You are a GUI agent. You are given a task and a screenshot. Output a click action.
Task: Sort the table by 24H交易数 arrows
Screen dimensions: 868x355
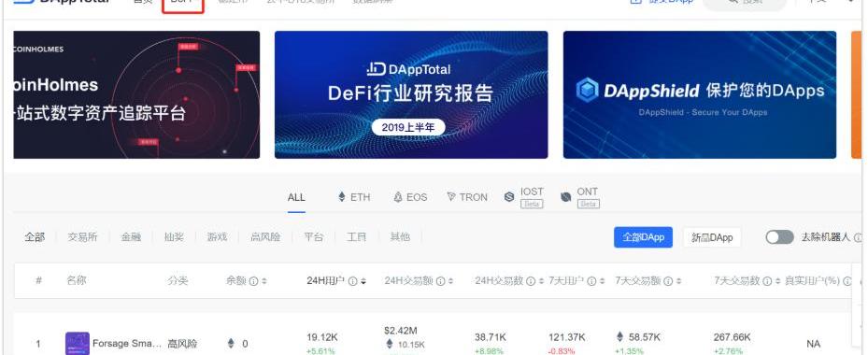pos(541,281)
